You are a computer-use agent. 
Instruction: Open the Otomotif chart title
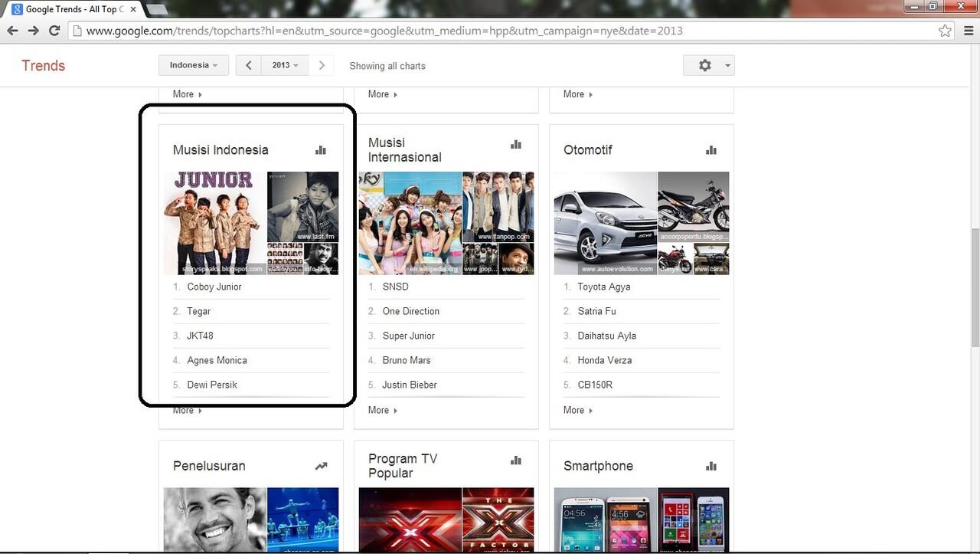588,150
